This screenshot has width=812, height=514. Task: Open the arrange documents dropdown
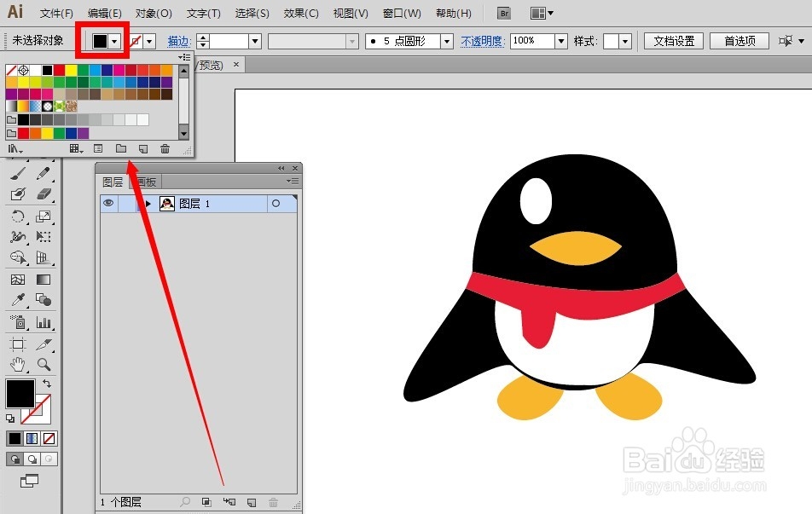click(x=542, y=14)
